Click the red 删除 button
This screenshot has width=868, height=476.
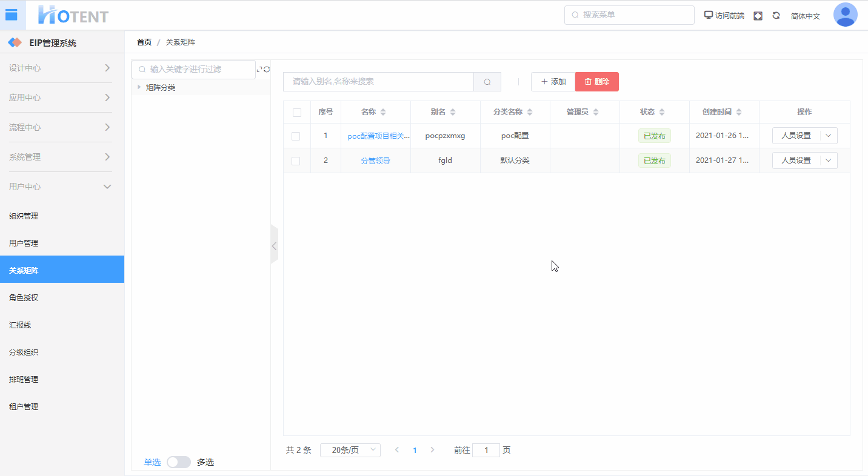click(596, 82)
